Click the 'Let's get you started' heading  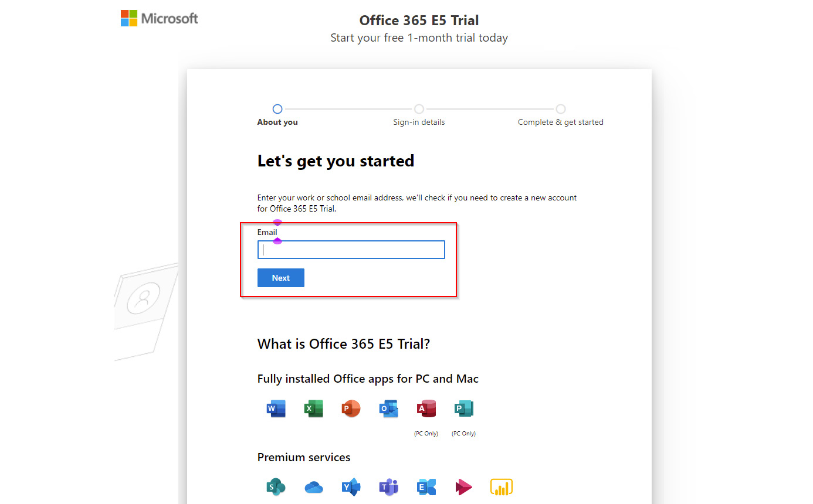click(336, 161)
